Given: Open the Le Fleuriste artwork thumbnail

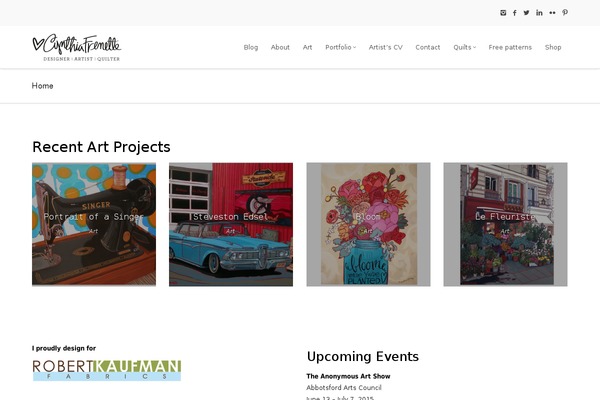Looking at the screenshot, I should pos(505,224).
